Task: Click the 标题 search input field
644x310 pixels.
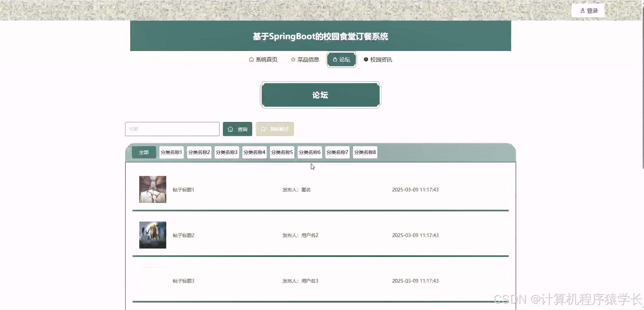Action: (172, 129)
